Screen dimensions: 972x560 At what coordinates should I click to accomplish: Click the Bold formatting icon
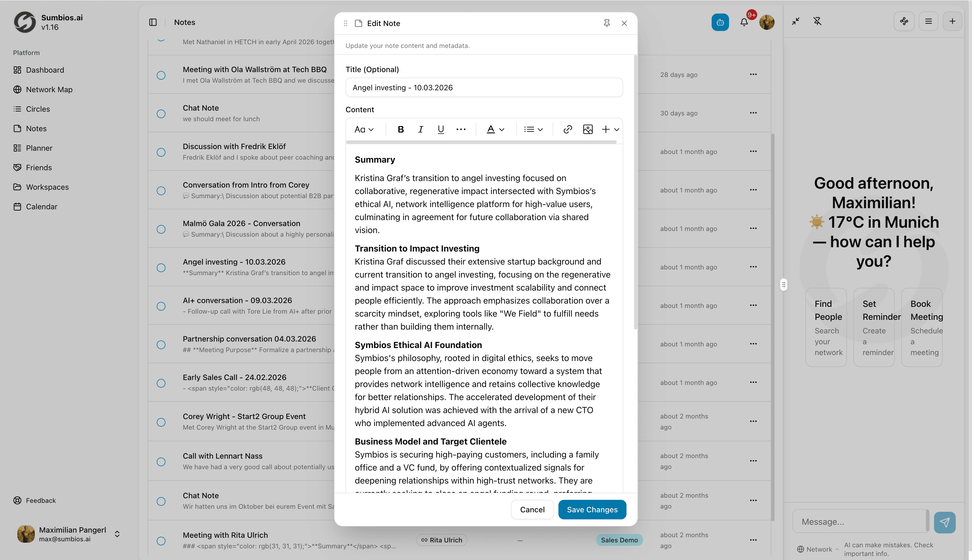401,130
